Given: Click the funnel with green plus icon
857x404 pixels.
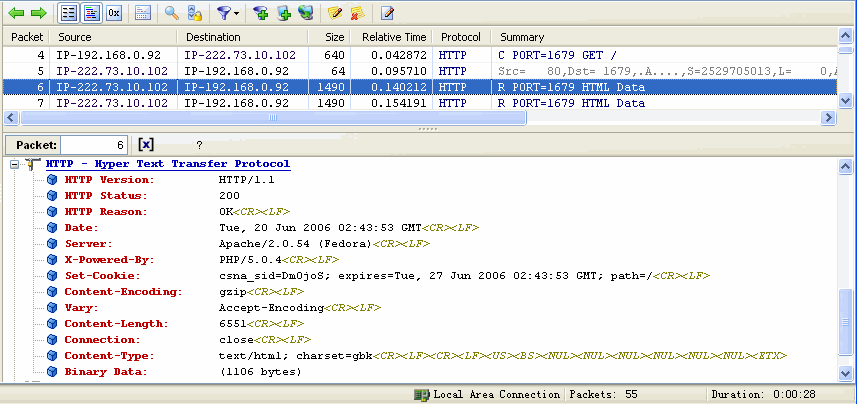Looking at the screenshot, I should pyautogui.click(x=261, y=13).
